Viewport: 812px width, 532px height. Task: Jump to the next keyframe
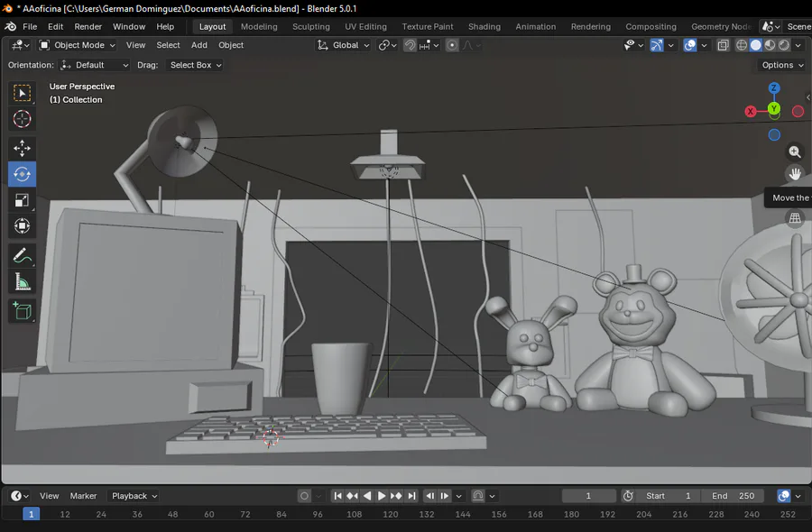[x=396, y=496]
